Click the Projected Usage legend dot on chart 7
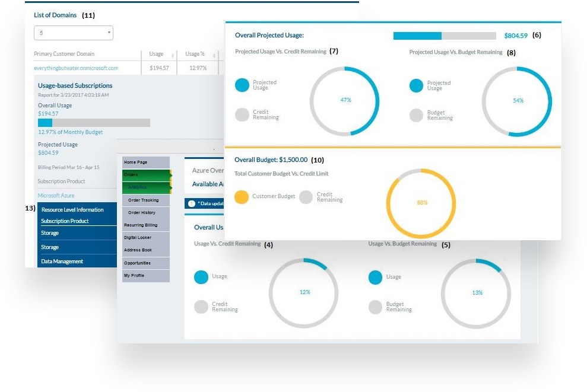This screenshot has width=587, height=392. [x=242, y=85]
